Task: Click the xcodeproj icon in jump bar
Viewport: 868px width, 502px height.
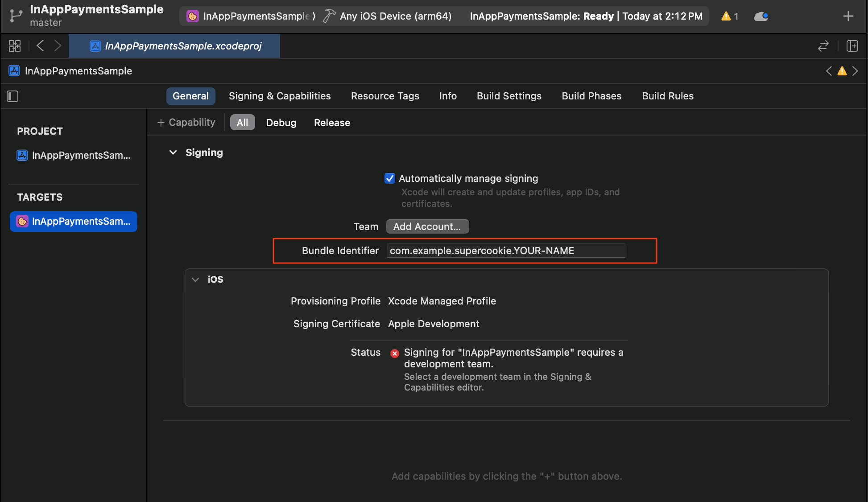Action: pyautogui.click(x=14, y=71)
